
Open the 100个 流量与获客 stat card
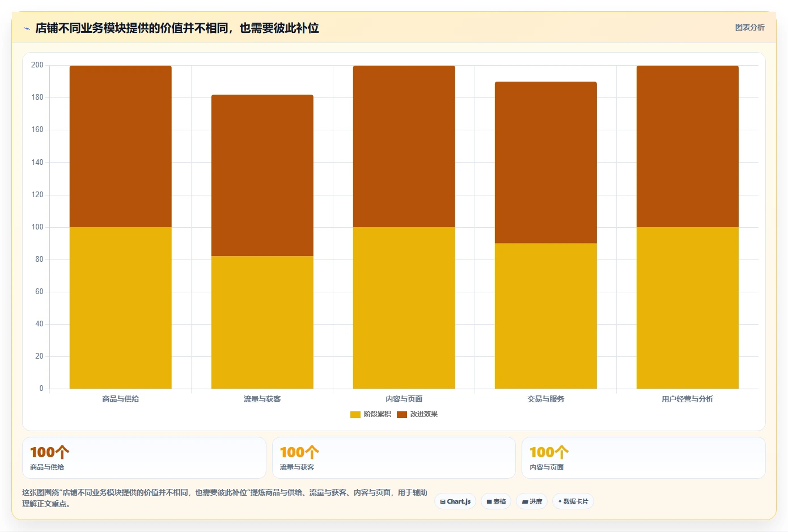394,458
